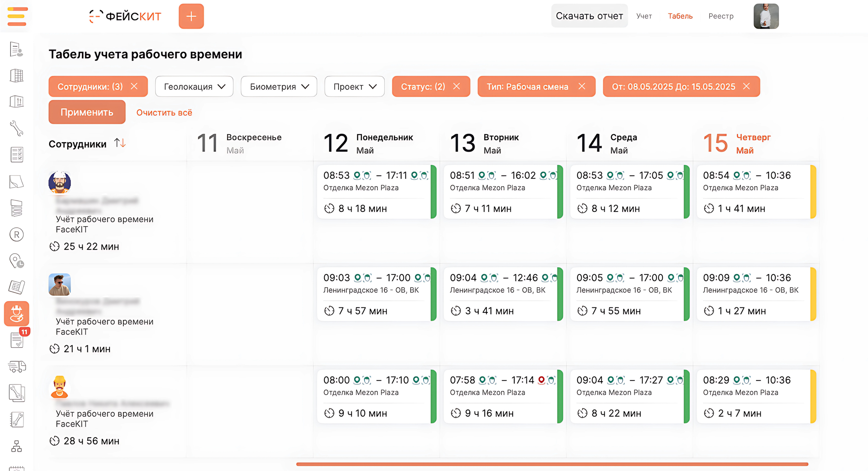This screenshot has height=471, width=868.
Task: Open the delivery truck sidebar icon
Action: pyautogui.click(x=16, y=366)
